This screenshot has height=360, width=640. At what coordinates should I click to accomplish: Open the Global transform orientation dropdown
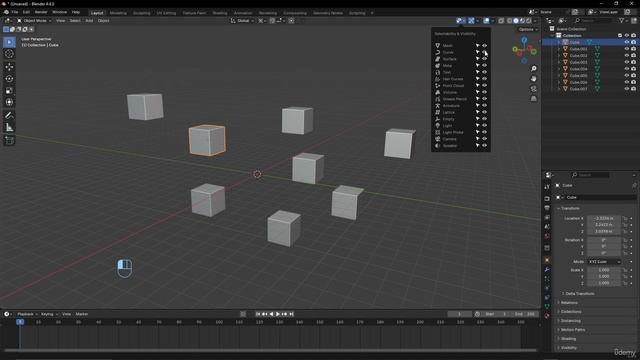coord(242,20)
